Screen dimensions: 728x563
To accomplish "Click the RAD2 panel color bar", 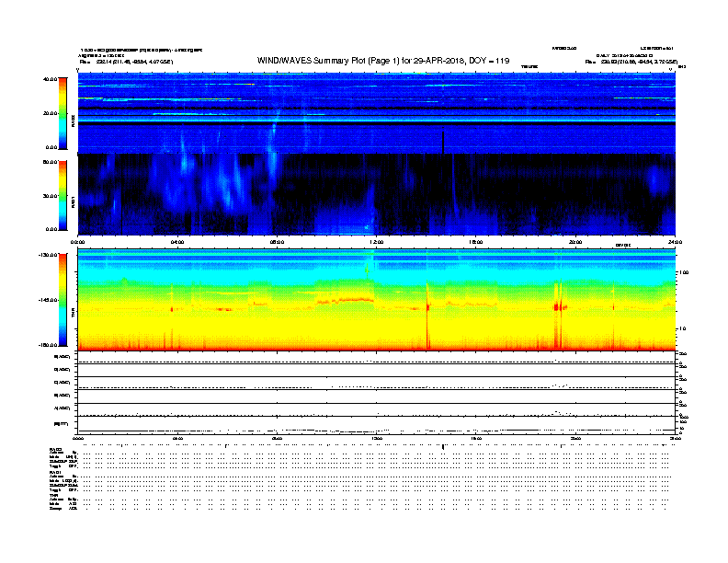I will tap(63, 113).
